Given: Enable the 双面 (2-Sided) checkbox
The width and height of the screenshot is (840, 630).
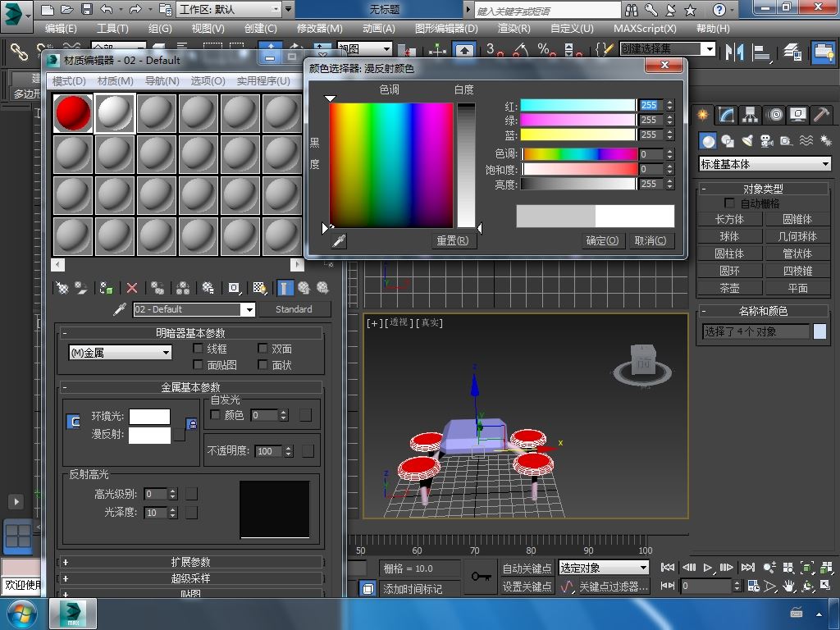Looking at the screenshot, I should click(262, 348).
